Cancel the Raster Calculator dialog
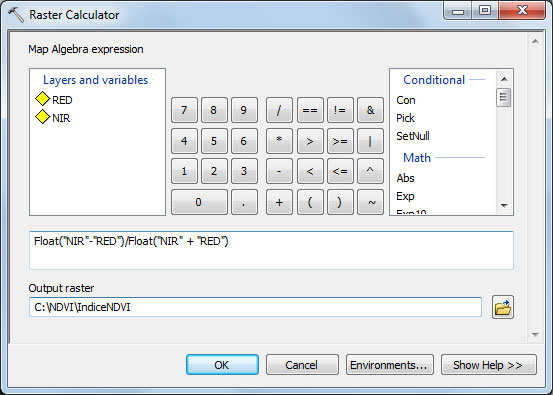The width and height of the screenshot is (553, 395). click(x=302, y=365)
